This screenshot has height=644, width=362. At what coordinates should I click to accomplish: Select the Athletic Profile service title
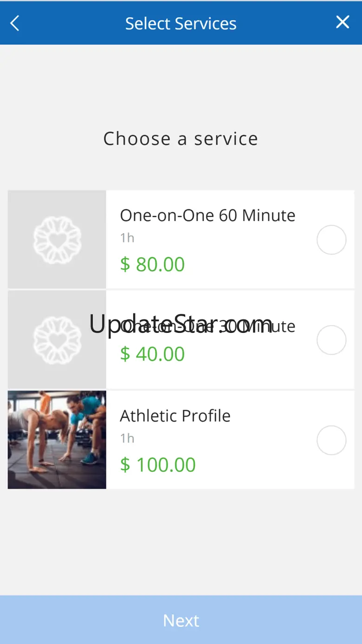pos(175,416)
